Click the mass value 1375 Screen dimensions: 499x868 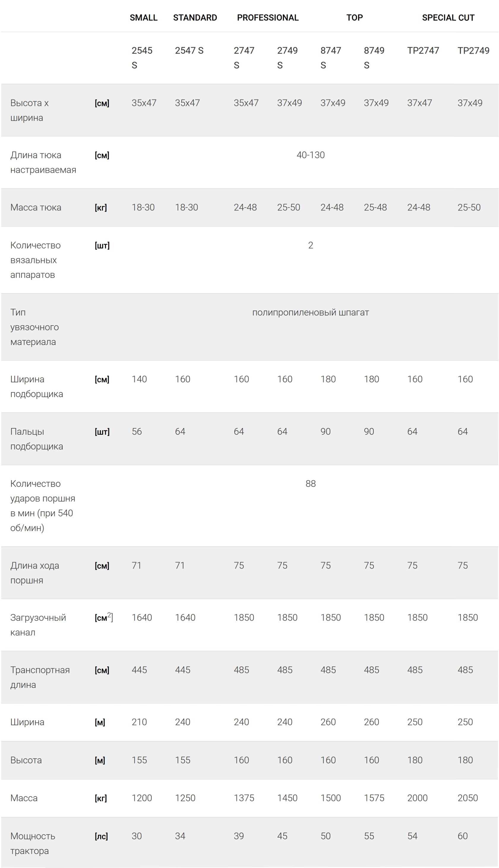coord(244,798)
